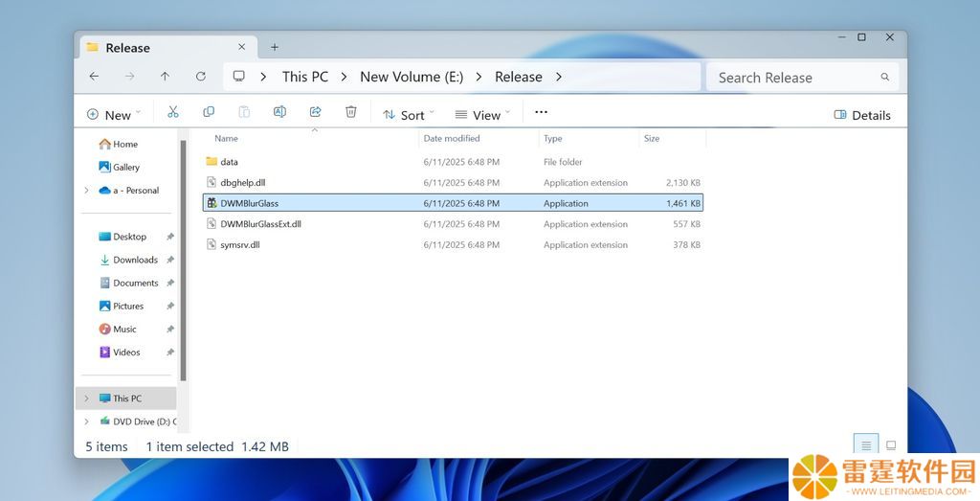This screenshot has height=501, width=980.
Task: Go up one folder level
Action: click(x=165, y=77)
